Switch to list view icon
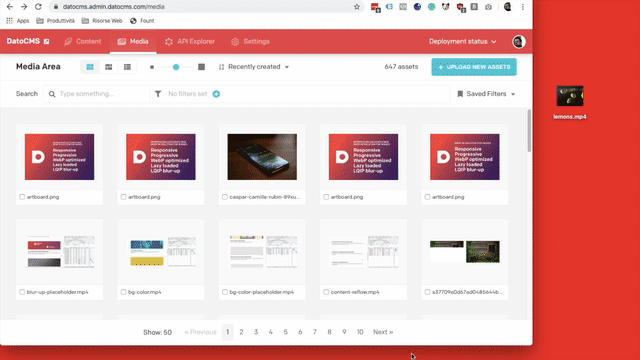Image resolution: width=640 pixels, height=360 pixels. (127, 67)
